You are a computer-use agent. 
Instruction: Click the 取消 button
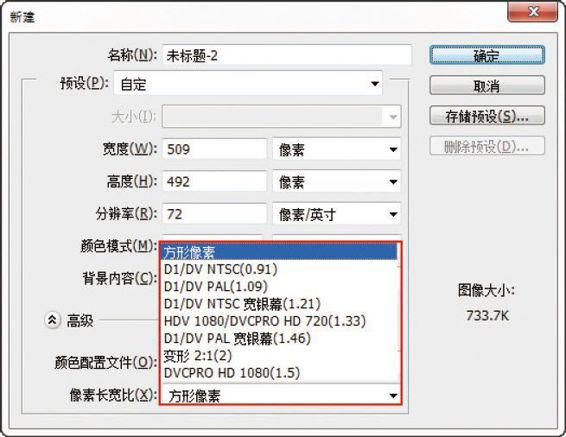point(487,86)
